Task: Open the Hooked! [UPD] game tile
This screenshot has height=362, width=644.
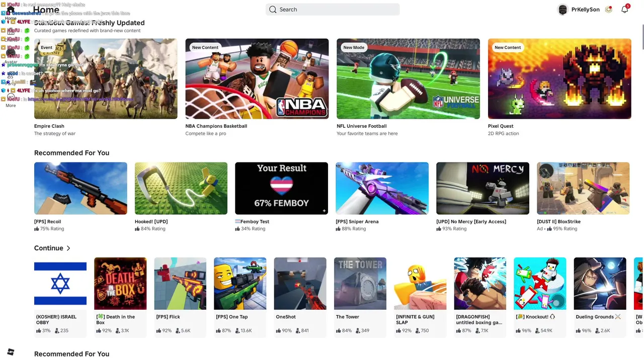Action: 181,197
